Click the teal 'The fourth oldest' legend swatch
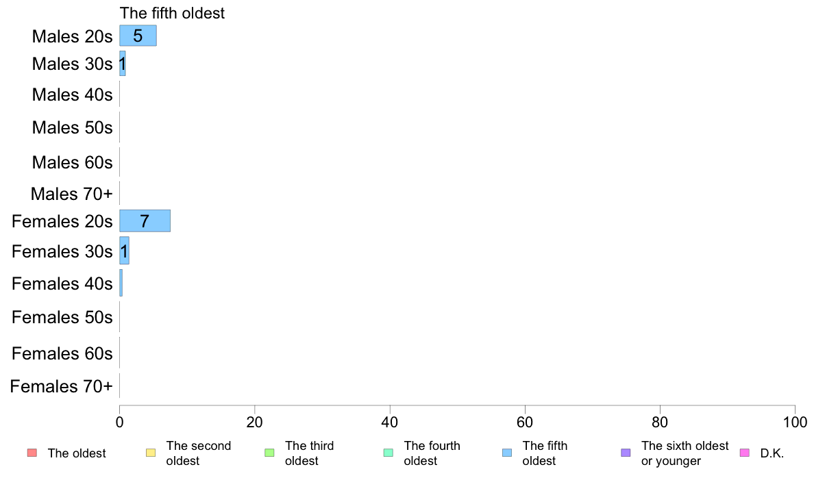 click(388, 453)
